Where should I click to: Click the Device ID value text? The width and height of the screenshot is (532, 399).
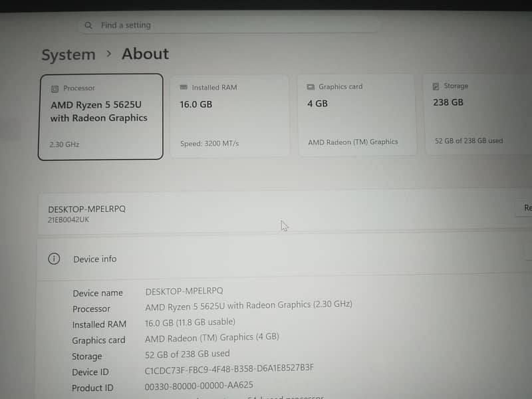tap(229, 369)
